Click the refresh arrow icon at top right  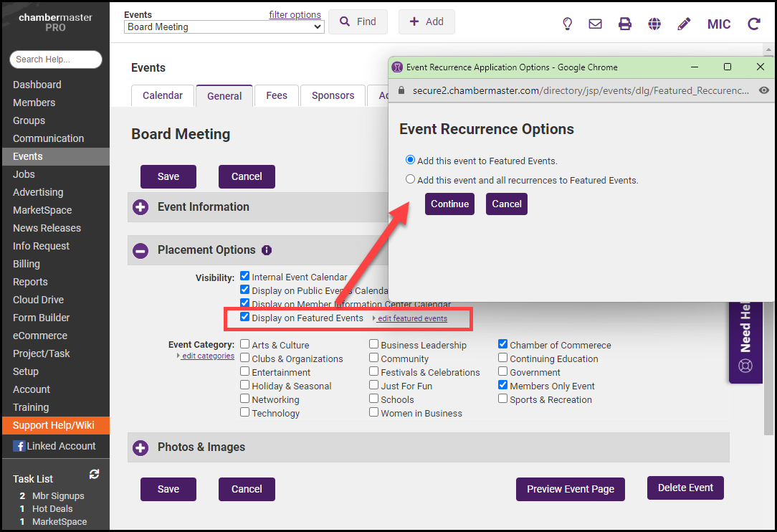(753, 24)
